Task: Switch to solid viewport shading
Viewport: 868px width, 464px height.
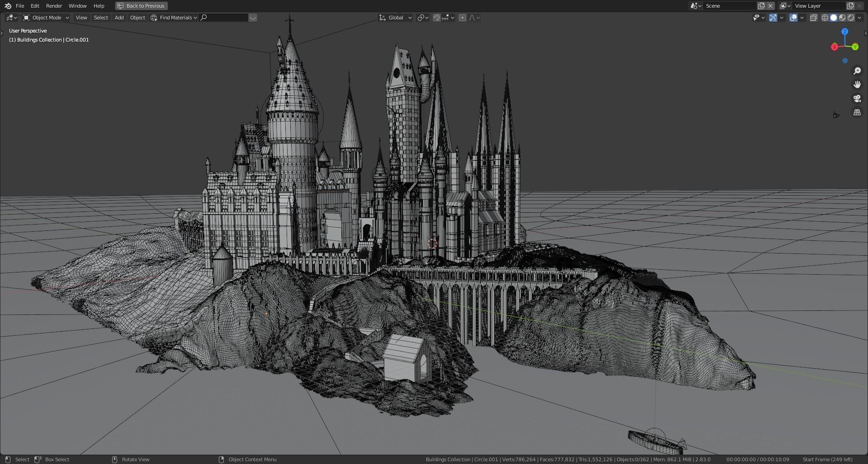Action: coord(834,18)
